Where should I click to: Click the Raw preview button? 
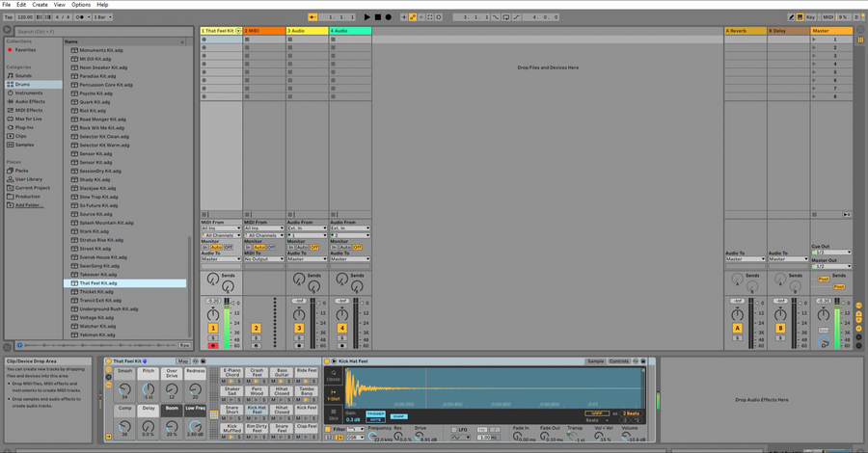[184, 345]
